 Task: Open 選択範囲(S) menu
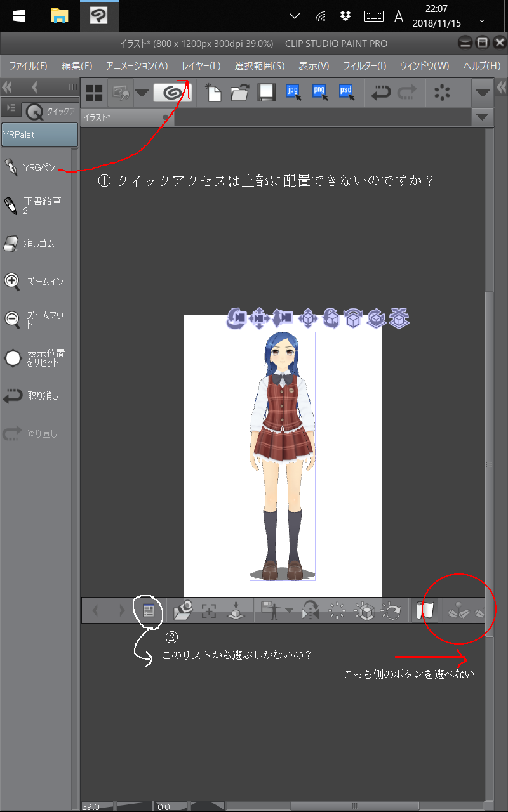click(260, 66)
